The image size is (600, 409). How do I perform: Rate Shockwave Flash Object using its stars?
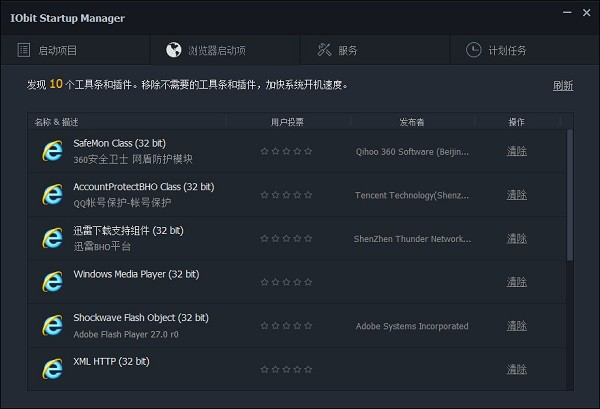pos(286,326)
